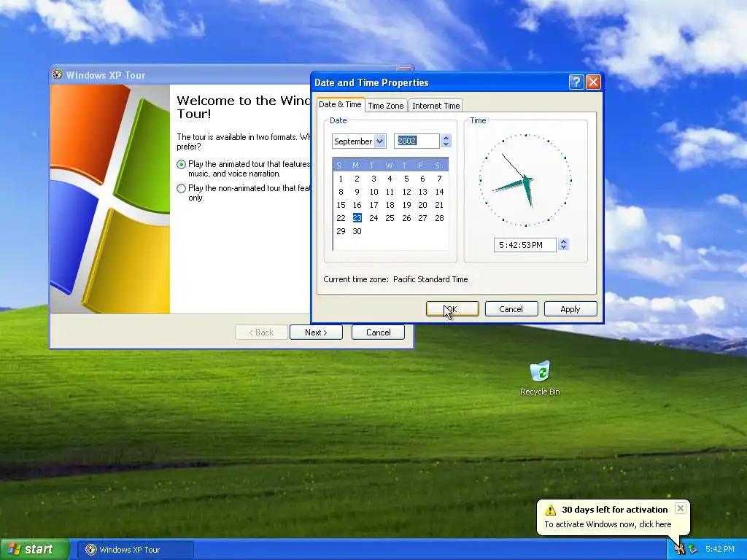This screenshot has width=747, height=560.
Task: Select day 28 in the calendar
Action: coord(439,217)
